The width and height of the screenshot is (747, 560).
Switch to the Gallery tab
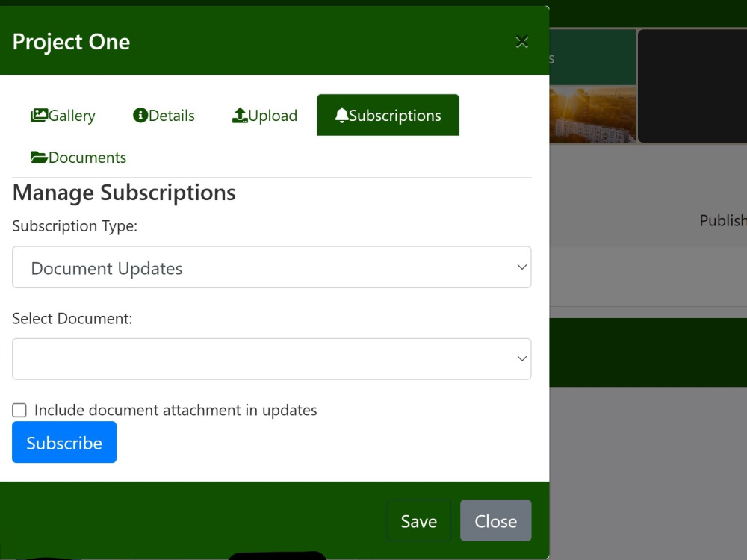coord(63,115)
